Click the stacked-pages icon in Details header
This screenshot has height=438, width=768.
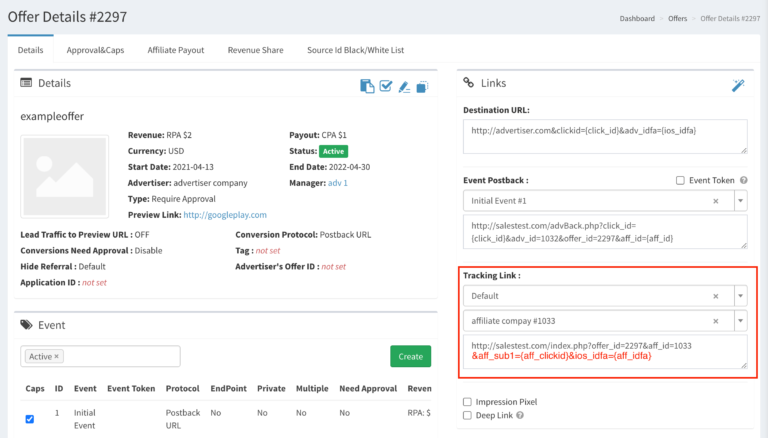(422, 86)
